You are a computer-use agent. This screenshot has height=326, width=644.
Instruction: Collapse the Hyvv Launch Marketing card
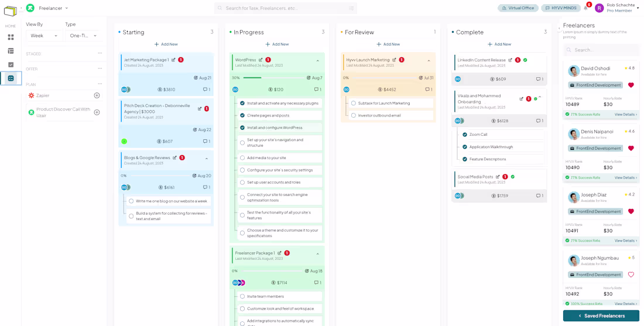pyautogui.click(x=429, y=61)
